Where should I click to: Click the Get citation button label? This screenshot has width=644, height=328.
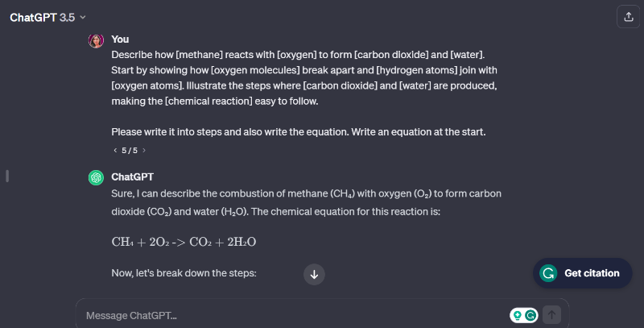pyautogui.click(x=592, y=273)
